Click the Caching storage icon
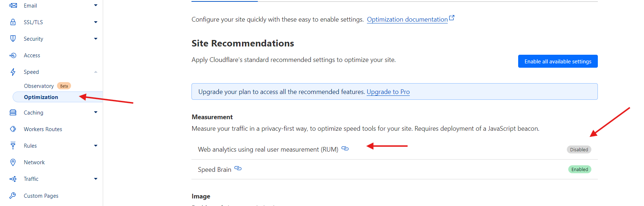Image resolution: width=644 pixels, height=206 pixels. pyautogui.click(x=13, y=112)
